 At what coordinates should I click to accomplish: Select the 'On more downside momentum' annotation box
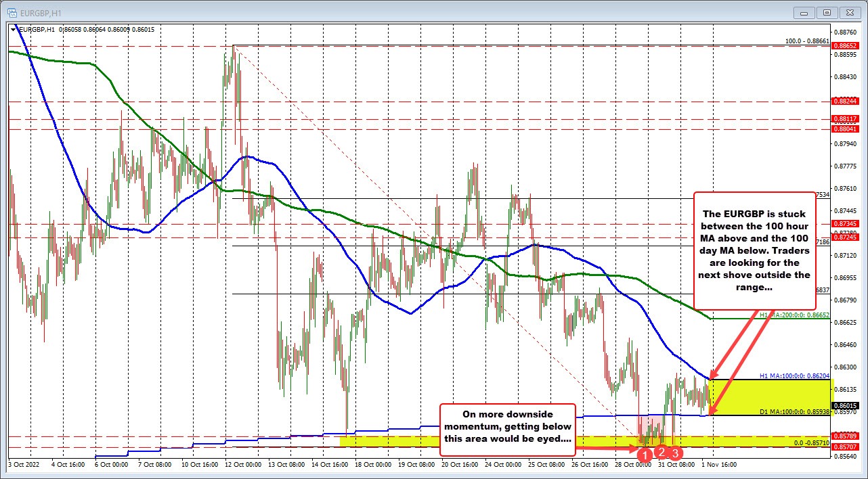(x=507, y=430)
